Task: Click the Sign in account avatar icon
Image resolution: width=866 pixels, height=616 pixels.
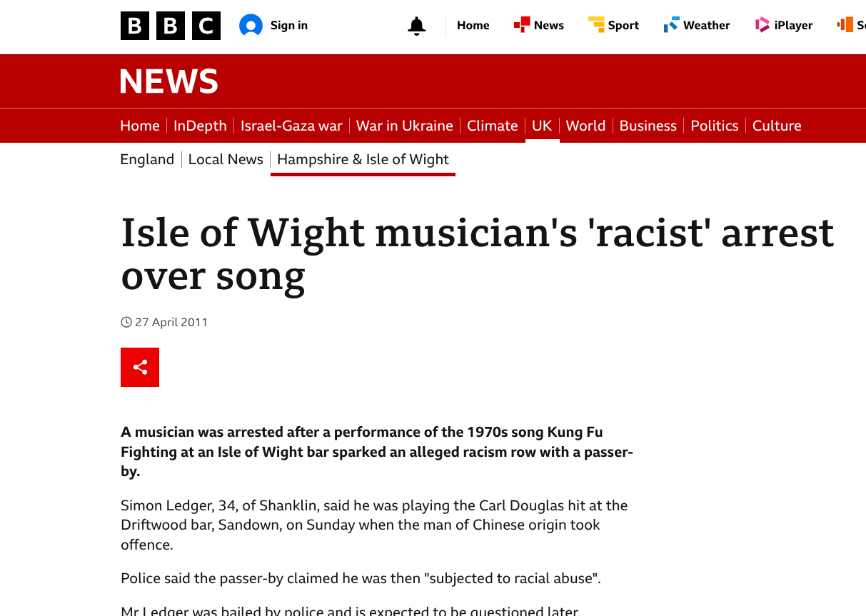Action: coord(251,26)
